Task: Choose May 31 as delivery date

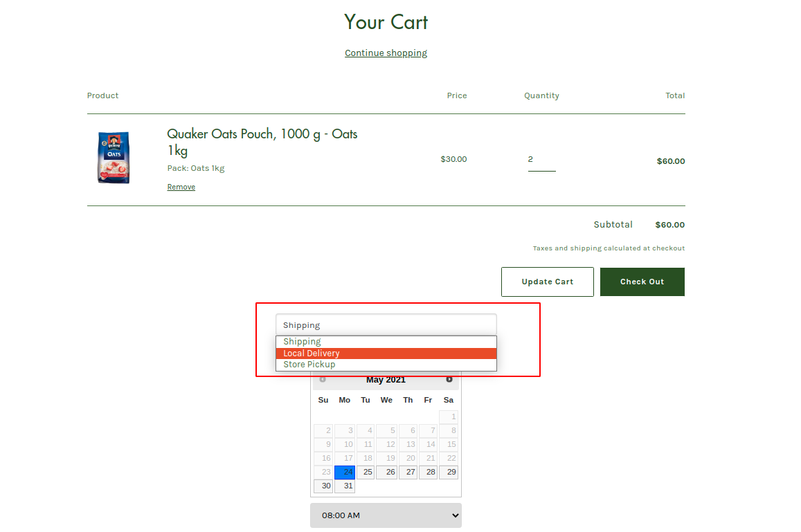Action: click(x=345, y=486)
